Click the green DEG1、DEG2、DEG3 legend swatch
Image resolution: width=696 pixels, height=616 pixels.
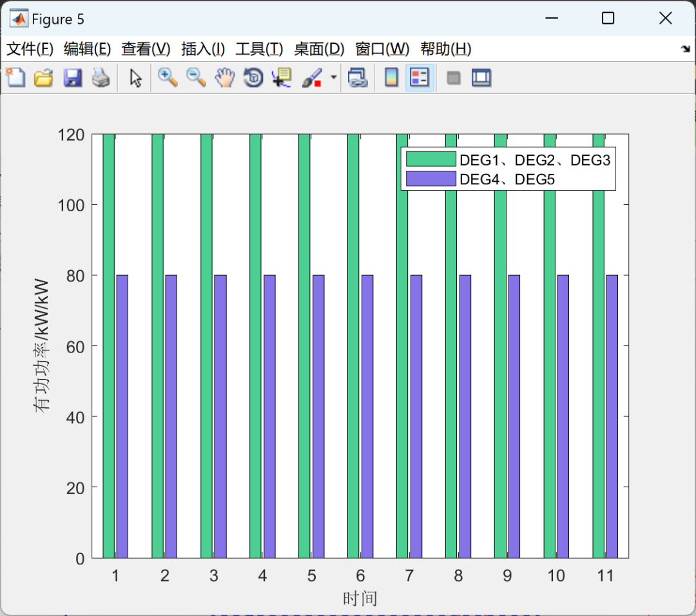[x=431, y=159]
